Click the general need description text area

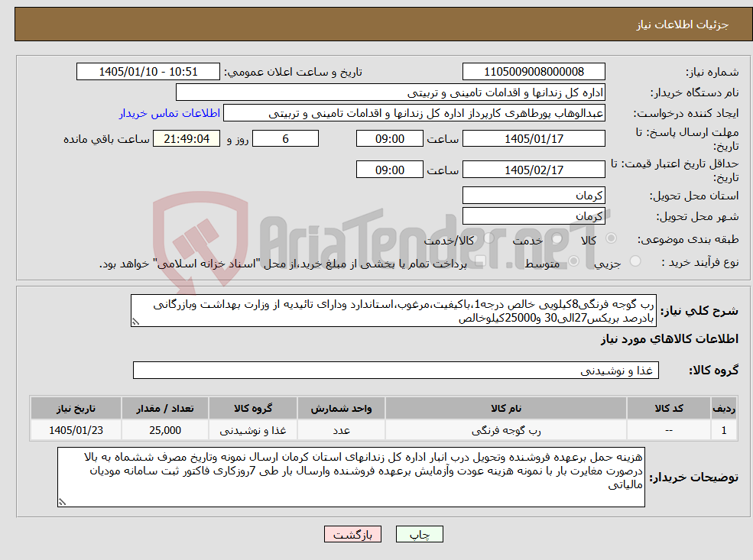393,311
